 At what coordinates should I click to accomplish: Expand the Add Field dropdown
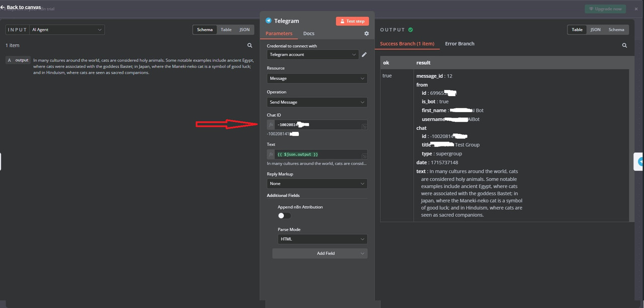tap(320, 253)
